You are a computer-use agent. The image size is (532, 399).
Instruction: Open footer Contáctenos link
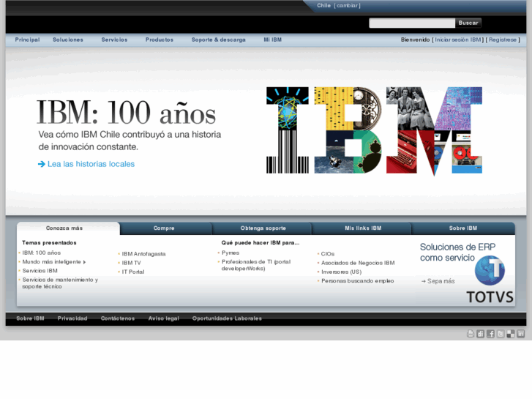(118, 318)
